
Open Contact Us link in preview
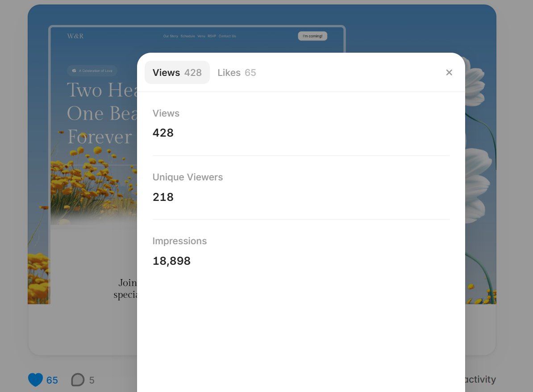[x=227, y=36]
